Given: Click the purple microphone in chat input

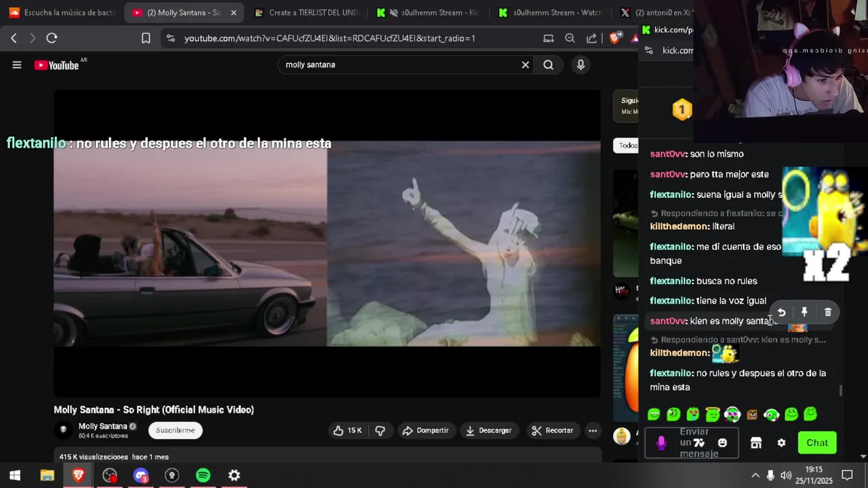Looking at the screenshot, I should [661, 443].
